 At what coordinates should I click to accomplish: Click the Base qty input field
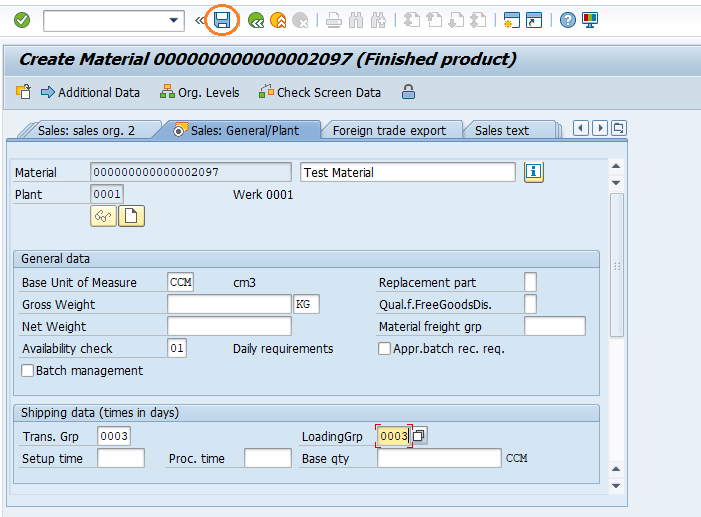pos(439,458)
